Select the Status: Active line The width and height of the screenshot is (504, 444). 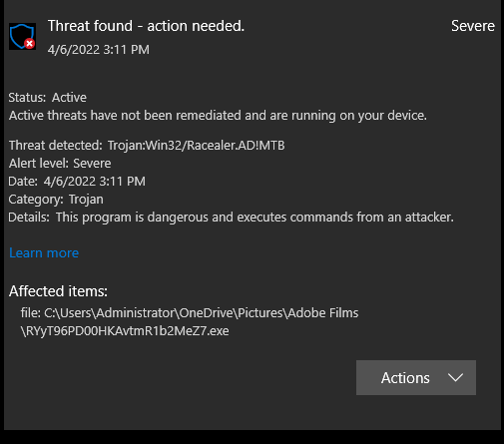[48, 98]
